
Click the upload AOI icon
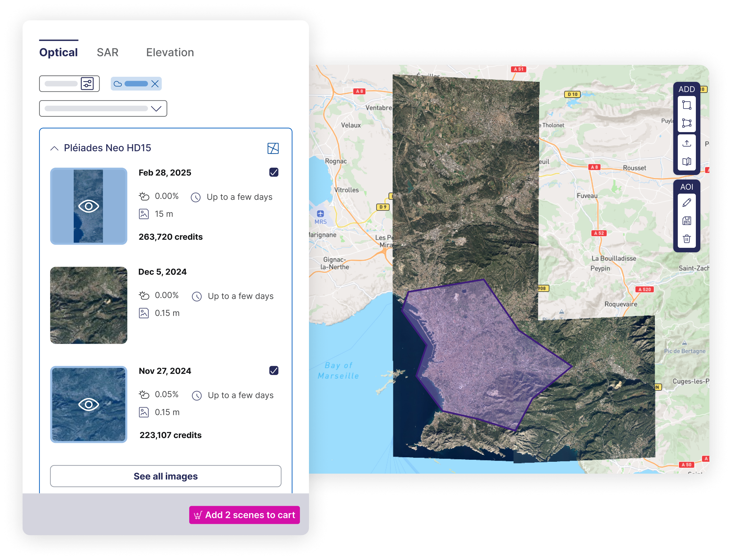pos(686,144)
